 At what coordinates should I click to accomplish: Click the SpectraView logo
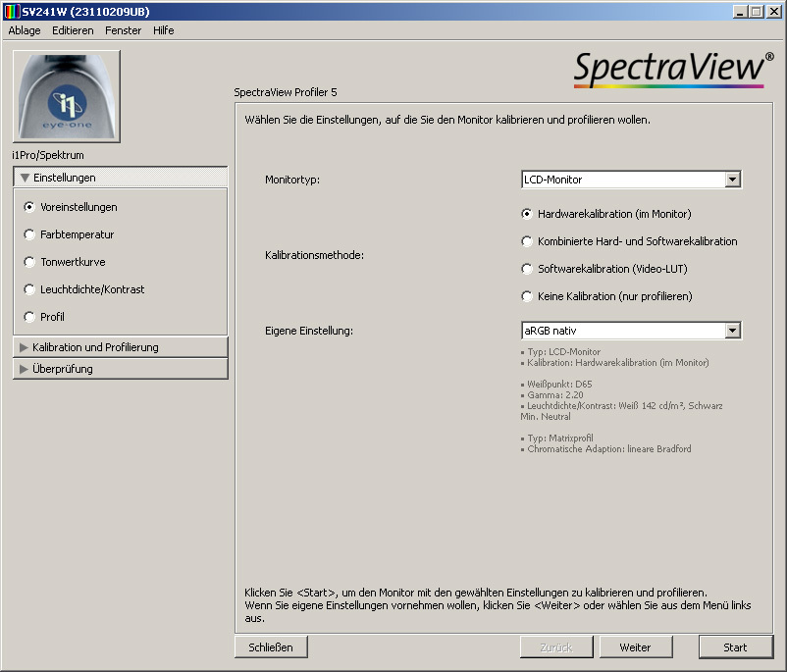[x=673, y=70]
